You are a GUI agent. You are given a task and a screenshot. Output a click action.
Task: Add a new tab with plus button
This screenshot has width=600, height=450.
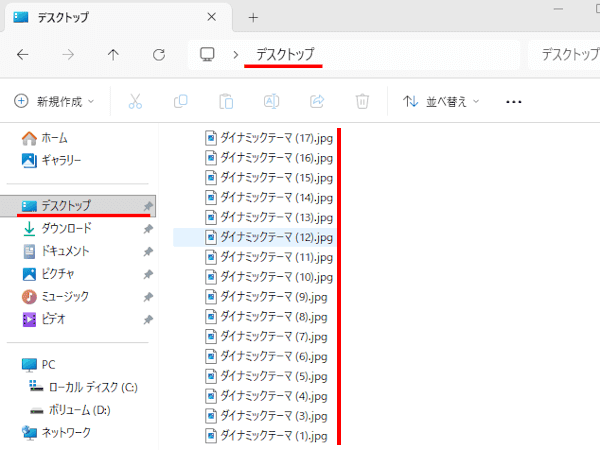253,17
